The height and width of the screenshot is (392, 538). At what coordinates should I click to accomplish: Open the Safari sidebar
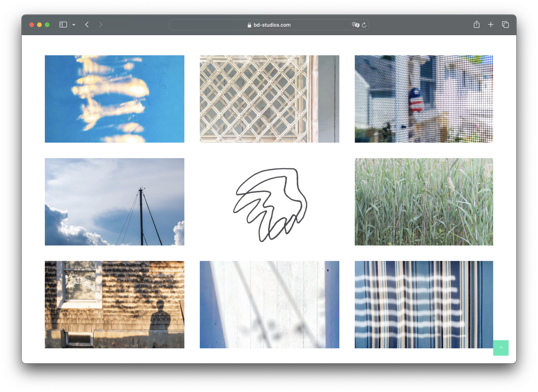point(63,24)
